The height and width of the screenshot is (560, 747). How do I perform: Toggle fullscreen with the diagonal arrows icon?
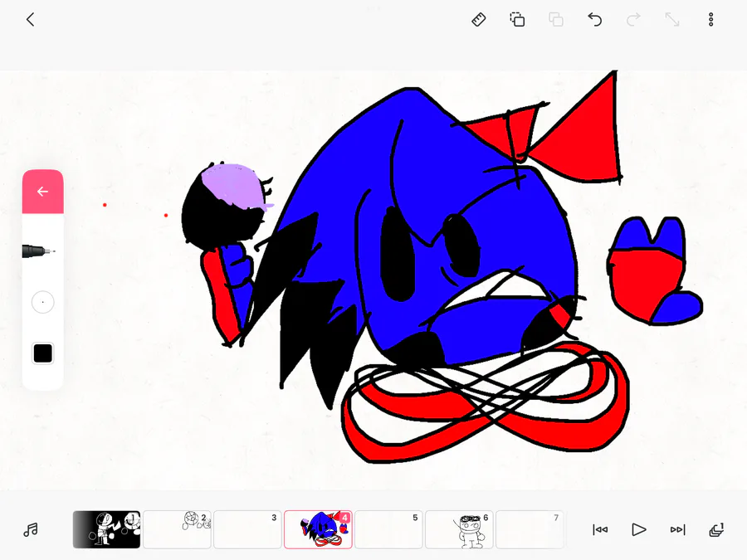(x=672, y=20)
